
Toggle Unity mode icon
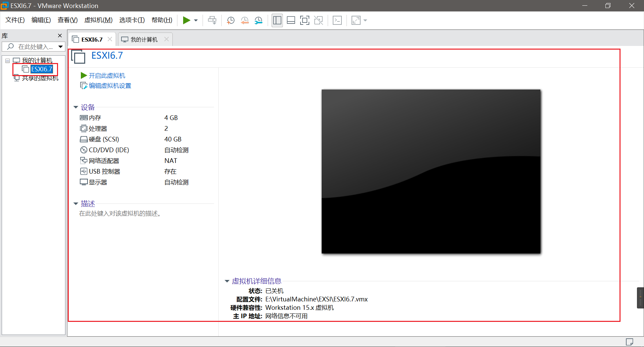pos(318,20)
